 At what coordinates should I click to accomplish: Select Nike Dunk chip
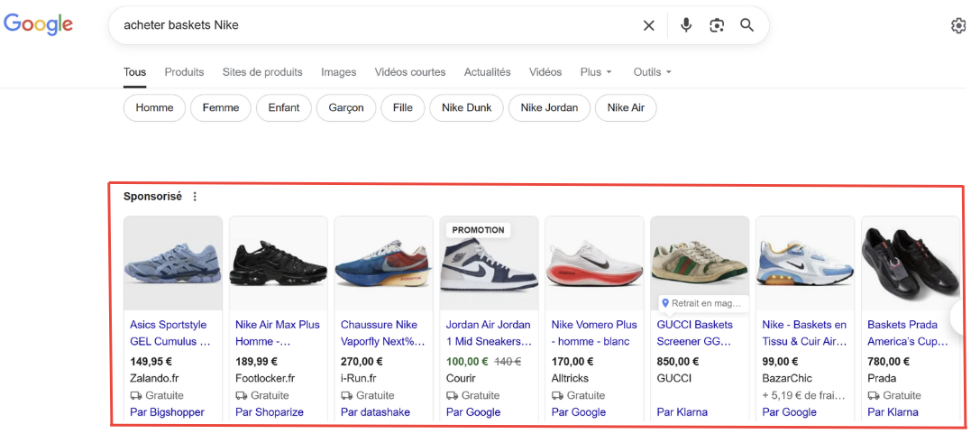(x=467, y=107)
